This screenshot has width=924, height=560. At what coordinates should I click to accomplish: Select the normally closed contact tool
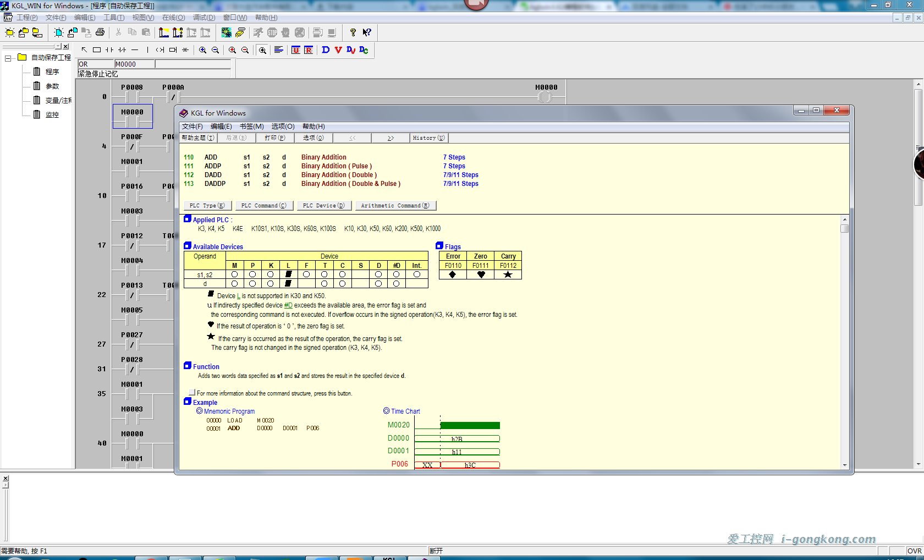(x=122, y=50)
